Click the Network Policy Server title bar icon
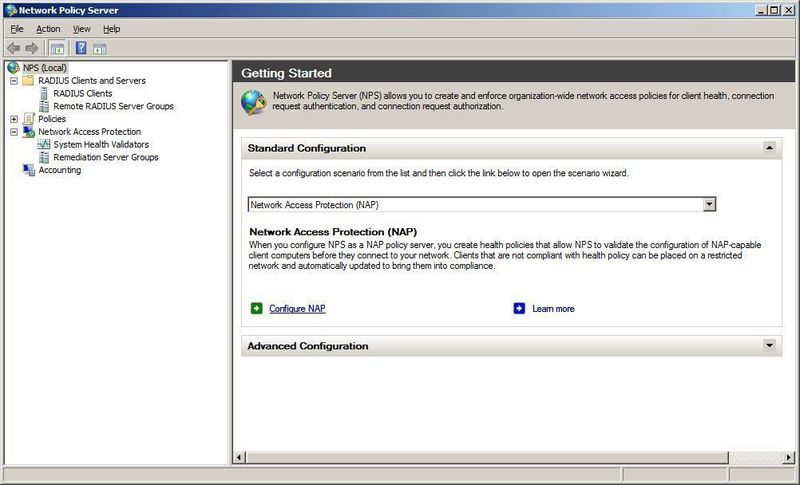The width and height of the screenshot is (800, 485). (11, 10)
